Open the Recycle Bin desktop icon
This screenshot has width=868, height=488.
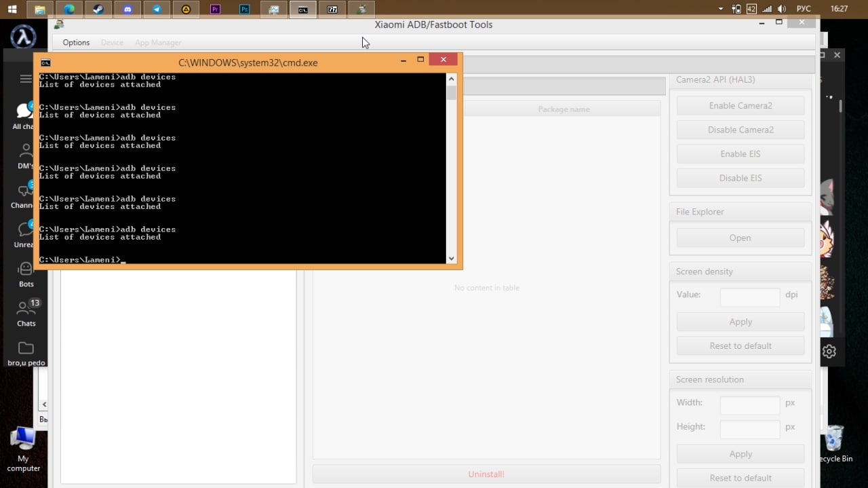click(835, 444)
